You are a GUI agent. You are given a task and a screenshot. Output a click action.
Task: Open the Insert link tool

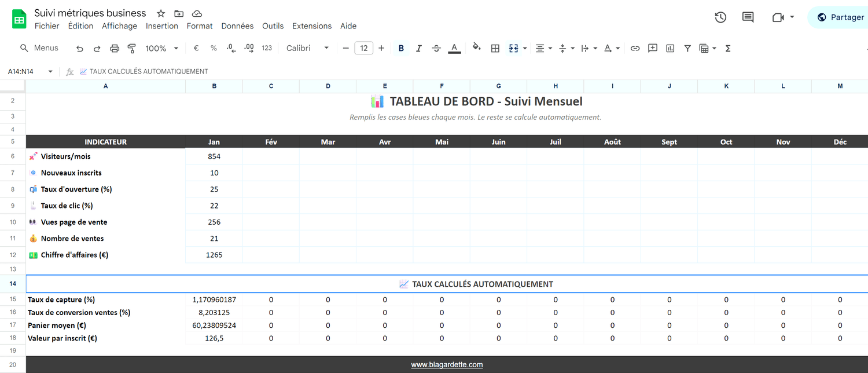635,48
